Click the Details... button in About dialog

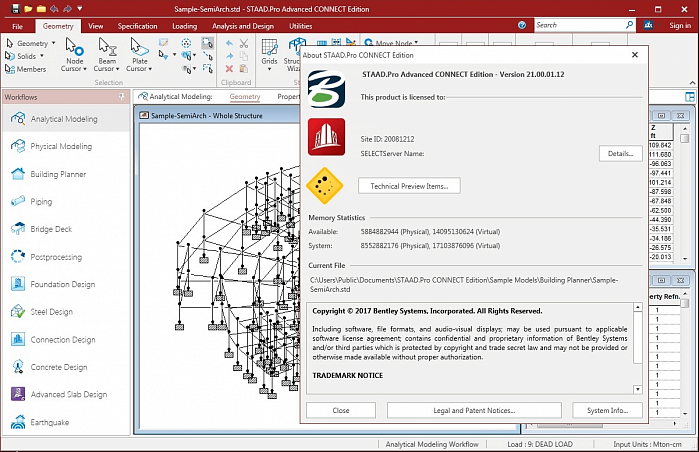(x=620, y=153)
